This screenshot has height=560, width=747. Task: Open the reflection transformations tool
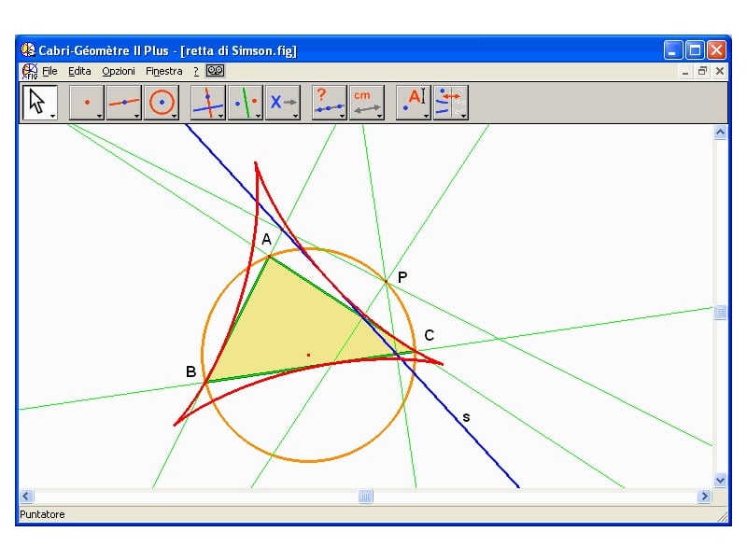[245, 102]
